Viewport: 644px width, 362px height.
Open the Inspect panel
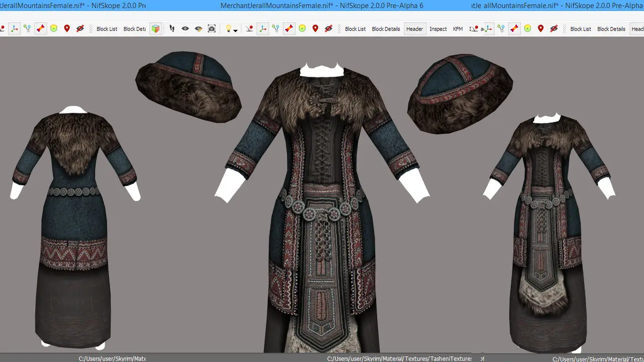click(438, 29)
